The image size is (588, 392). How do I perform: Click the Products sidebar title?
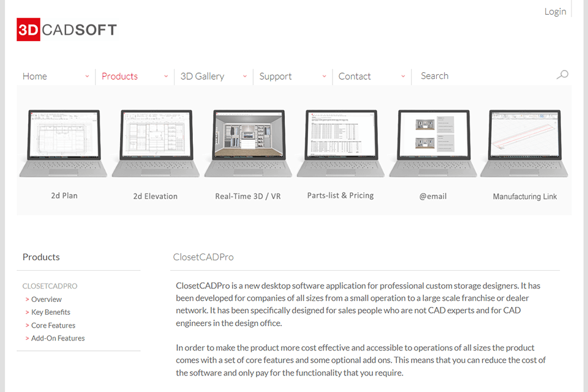tap(41, 257)
